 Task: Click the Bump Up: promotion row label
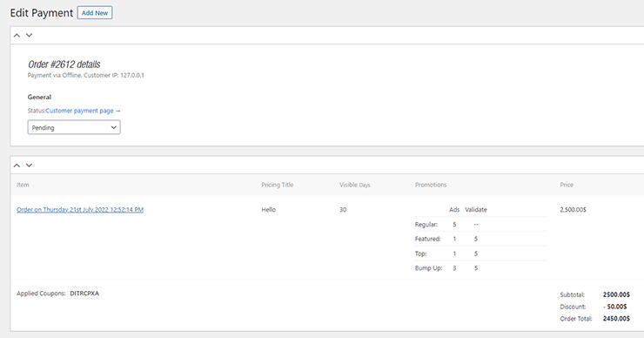pyautogui.click(x=429, y=268)
